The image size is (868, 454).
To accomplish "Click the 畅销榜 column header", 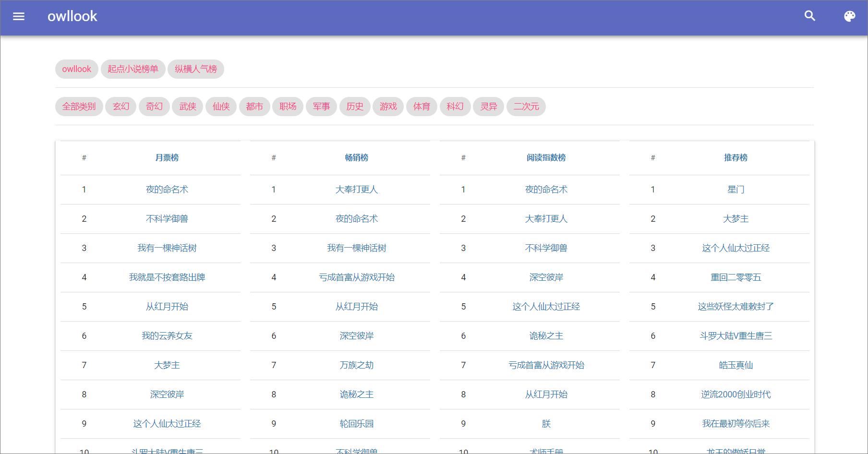I will point(357,157).
